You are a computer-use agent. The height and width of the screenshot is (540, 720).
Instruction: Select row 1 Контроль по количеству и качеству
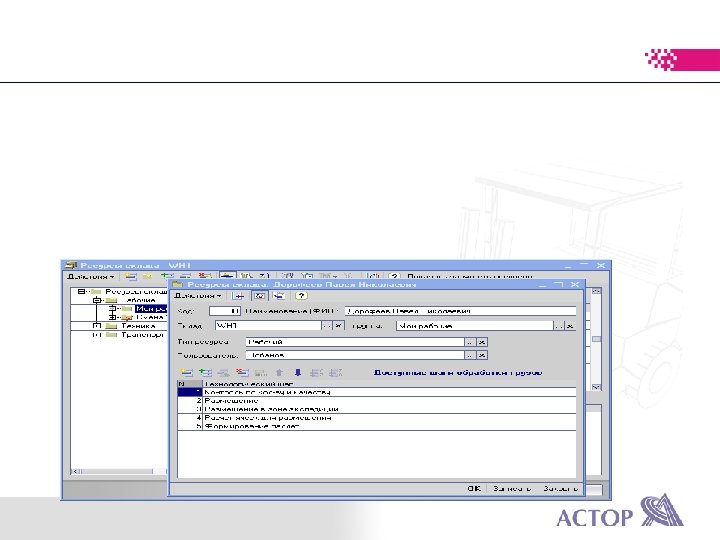377,392
